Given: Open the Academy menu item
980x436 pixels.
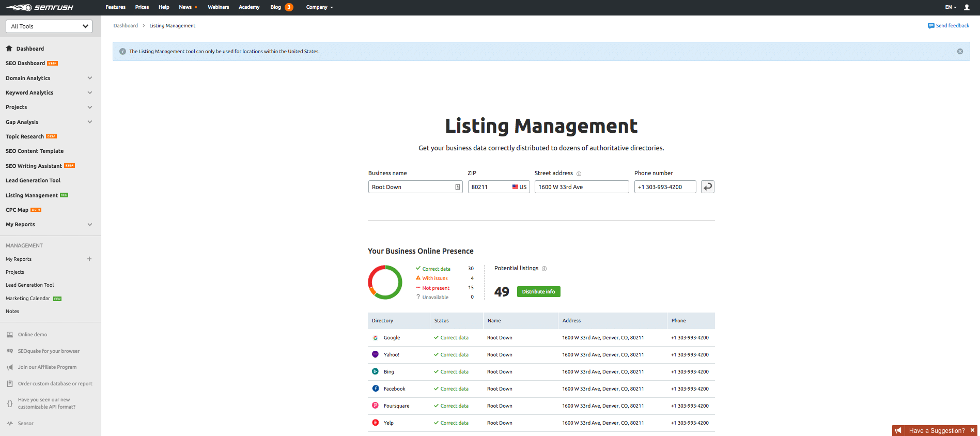Looking at the screenshot, I should click(x=249, y=7).
